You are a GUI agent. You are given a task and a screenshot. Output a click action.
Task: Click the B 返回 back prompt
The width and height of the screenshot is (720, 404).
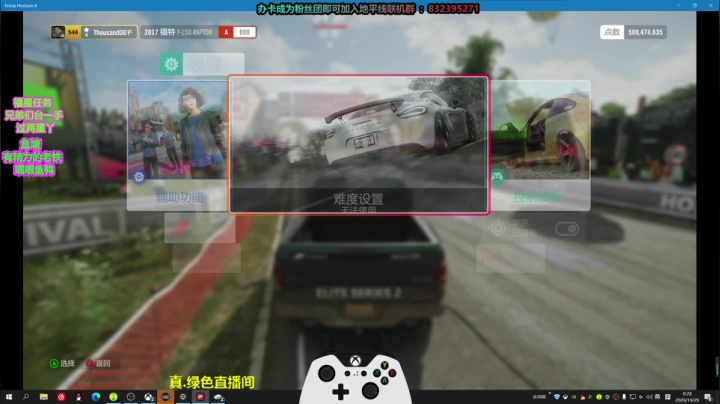98,363
